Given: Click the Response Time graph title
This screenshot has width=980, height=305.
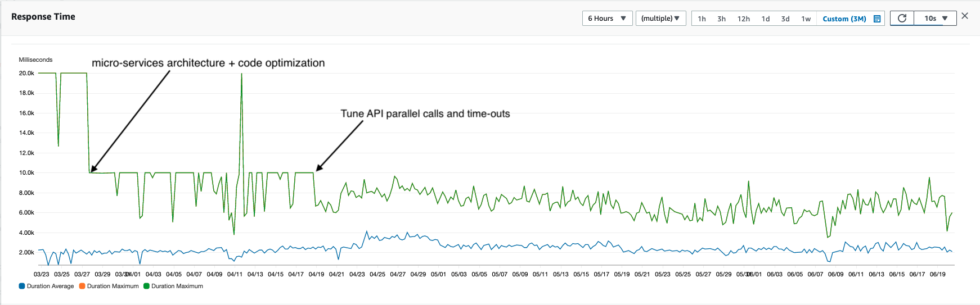Looking at the screenshot, I should tap(43, 17).
